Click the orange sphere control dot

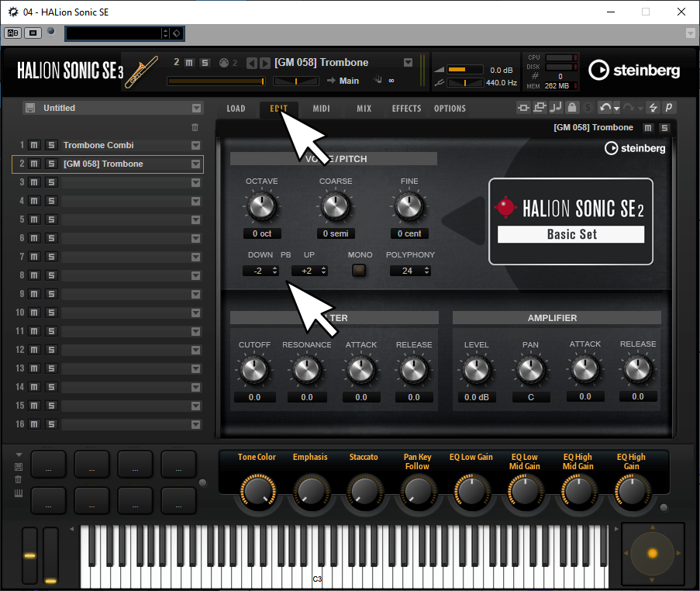pos(652,554)
